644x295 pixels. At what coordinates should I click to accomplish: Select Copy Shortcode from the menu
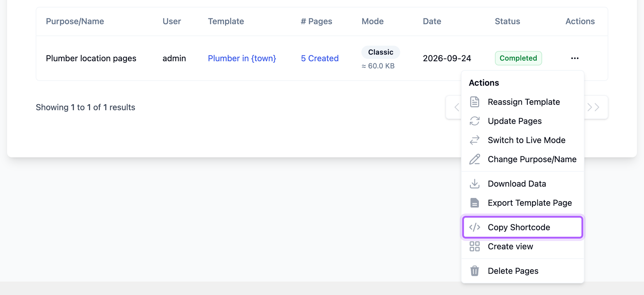pyautogui.click(x=523, y=227)
